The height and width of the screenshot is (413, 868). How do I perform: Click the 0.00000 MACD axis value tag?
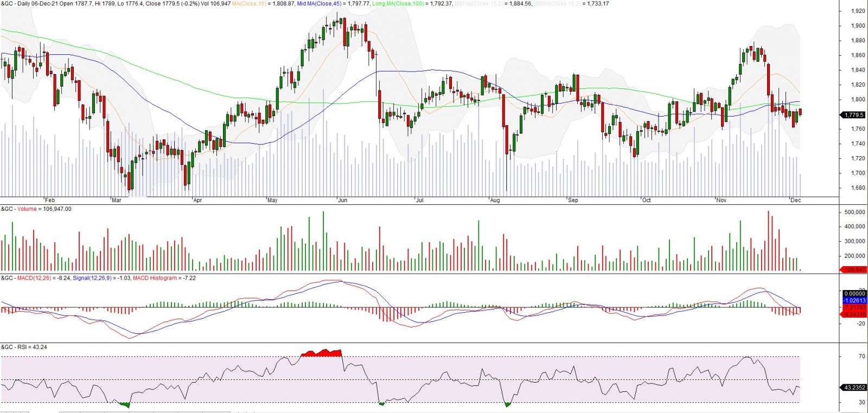(854, 293)
